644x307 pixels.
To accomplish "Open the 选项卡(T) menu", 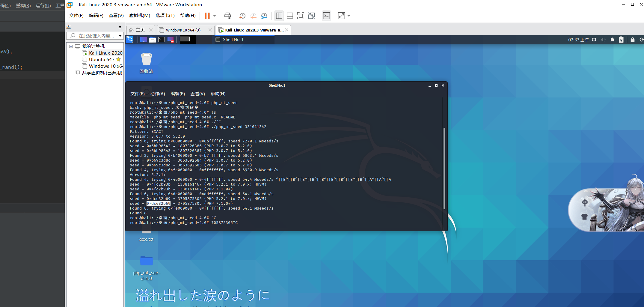I will (165, 16).
